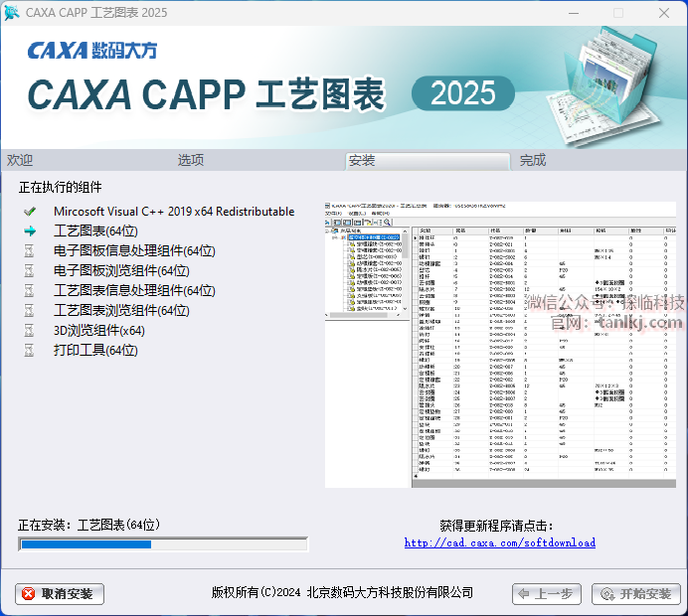Click the hourglass icon beside 电子图板信息处理组件(64位)
Viewport: 688px width, 616px height.
[x=30, y=251]
